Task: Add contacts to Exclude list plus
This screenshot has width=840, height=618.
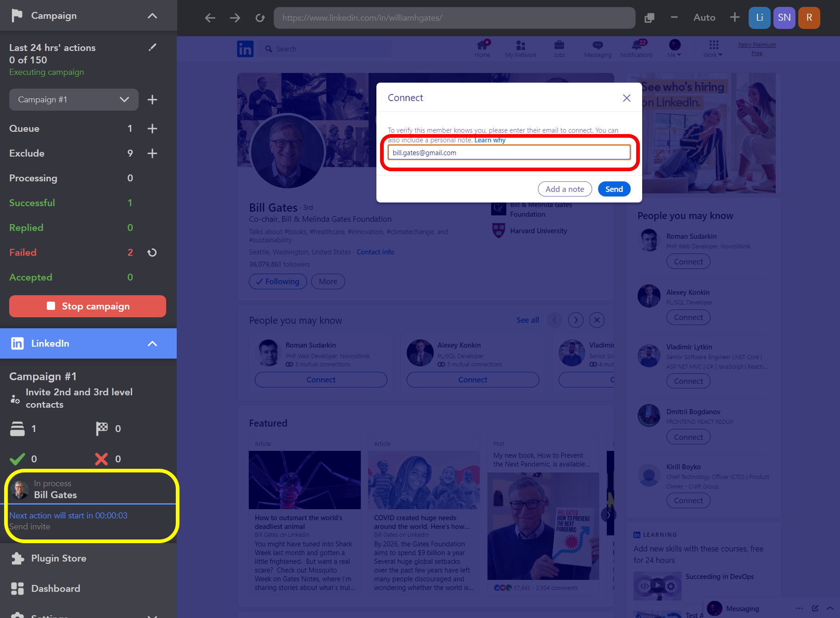Action: point(152,153)
